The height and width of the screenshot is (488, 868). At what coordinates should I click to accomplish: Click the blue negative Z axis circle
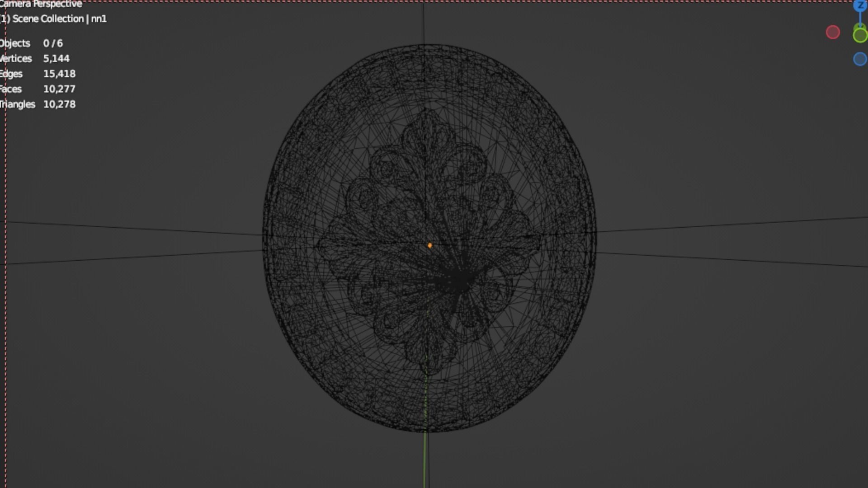[x=860, y=59]
